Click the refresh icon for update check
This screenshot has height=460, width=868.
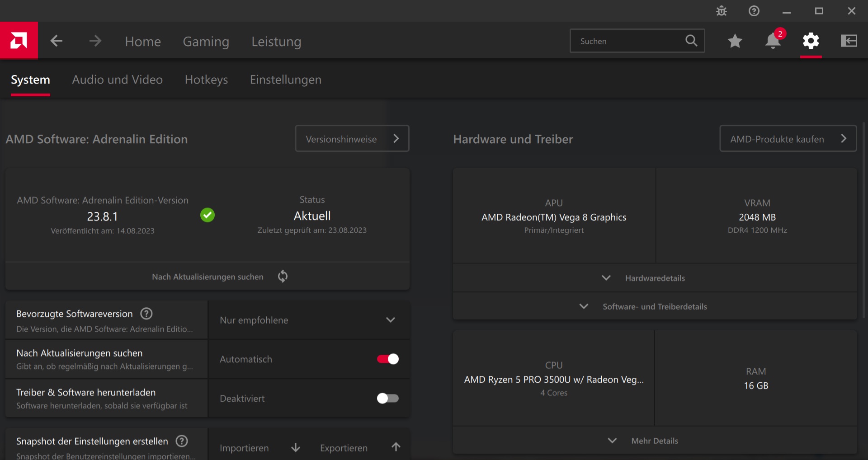pyautogui.click(x=283, y=276)
